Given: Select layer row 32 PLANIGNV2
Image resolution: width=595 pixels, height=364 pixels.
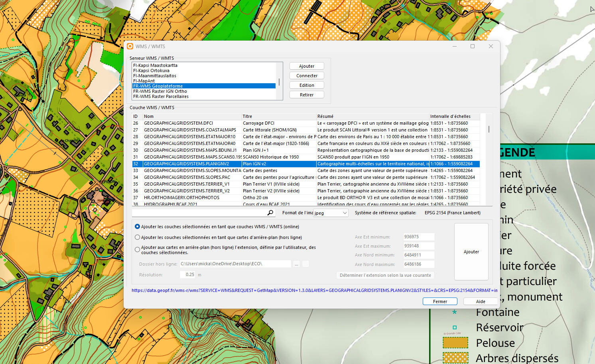Looking at the screenshot, I should click(306, 164).
